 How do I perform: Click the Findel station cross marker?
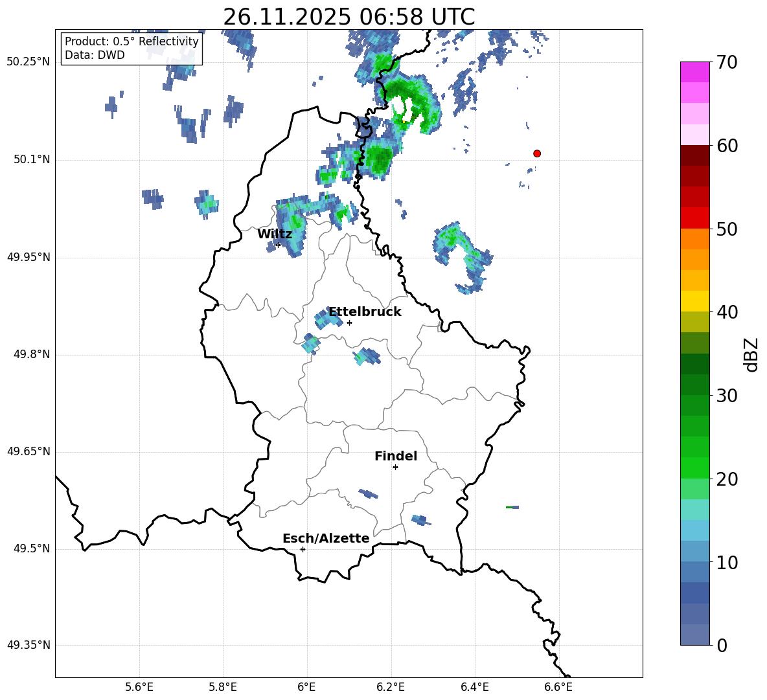pos(395,468)
